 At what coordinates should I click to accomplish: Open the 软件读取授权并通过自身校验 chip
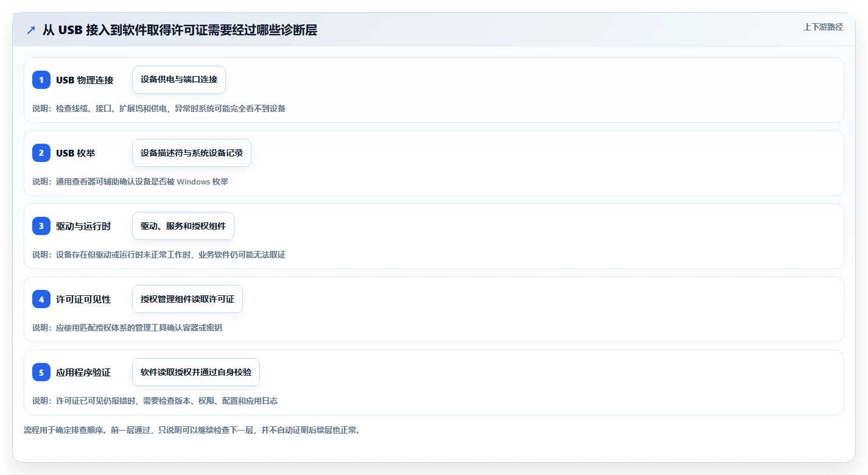click(x=196, y=372)
